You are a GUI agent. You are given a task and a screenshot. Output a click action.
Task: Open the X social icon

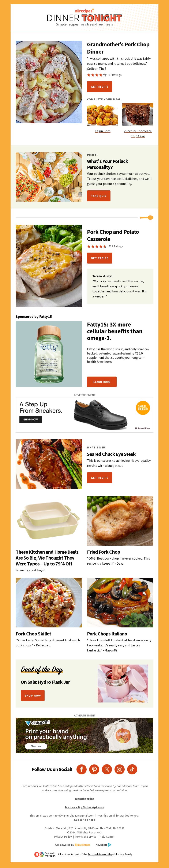(x=107, y=769)
